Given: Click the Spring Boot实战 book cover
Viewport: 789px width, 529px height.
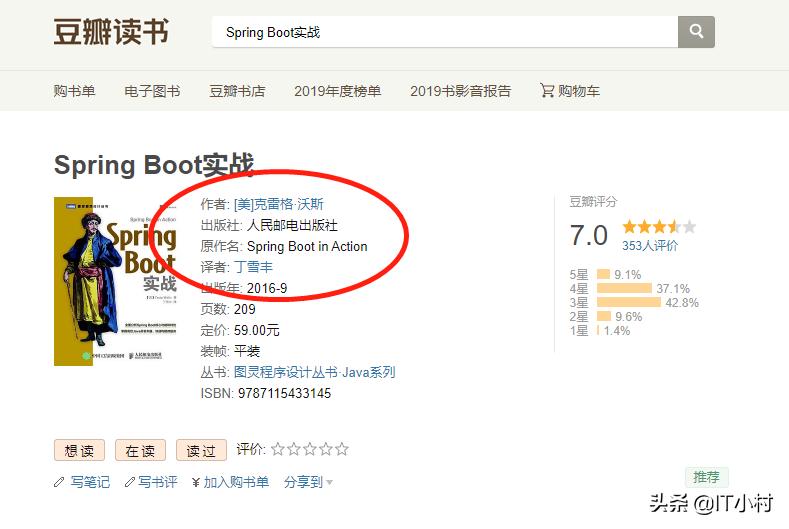Looking at the screenshot, I should tap(116, 281).
